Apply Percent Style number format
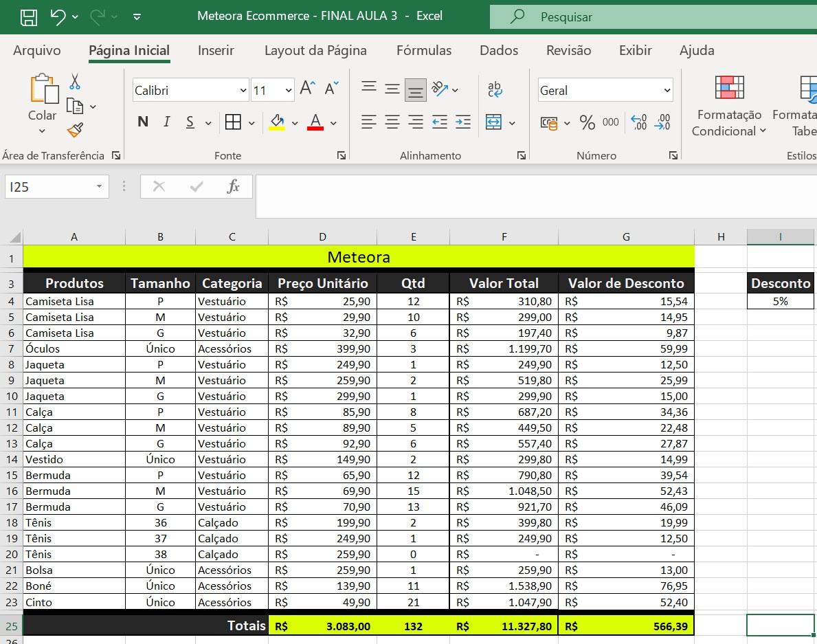The height and width of the screenshot is (644, 817). tap(587, 122)
